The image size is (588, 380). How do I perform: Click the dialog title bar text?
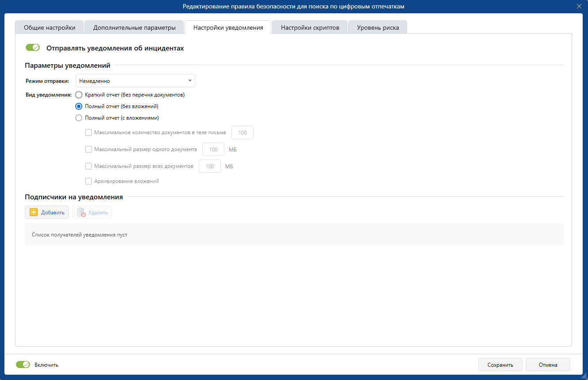(294, 7)
